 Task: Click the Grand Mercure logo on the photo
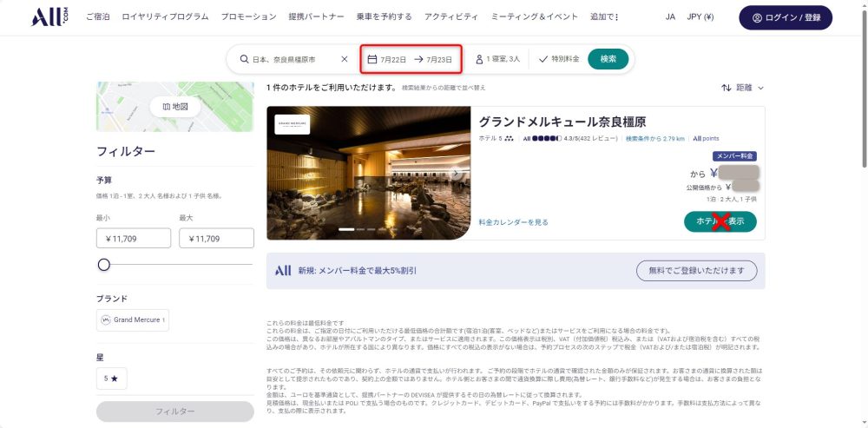tap(292, 124)
